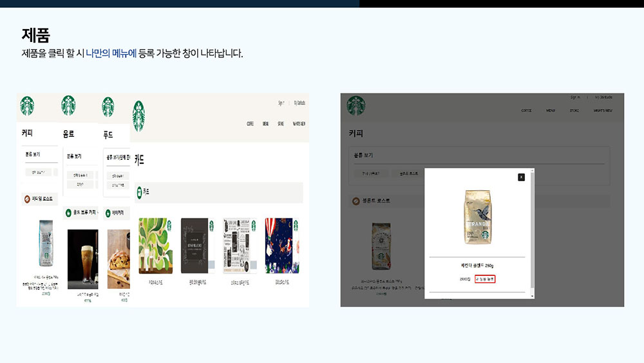
Task: Click the large Starbucks logo on the 카드 page
Action: (x=139, y=116)
